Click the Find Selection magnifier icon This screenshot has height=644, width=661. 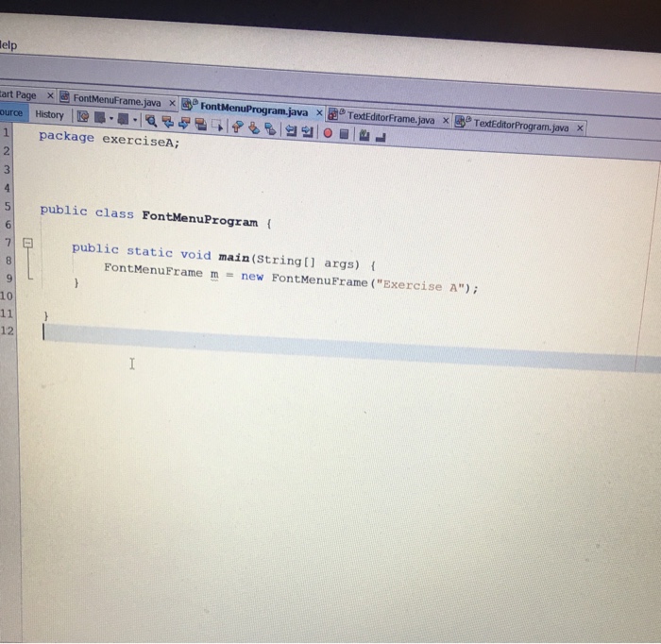tap(151, 121)
